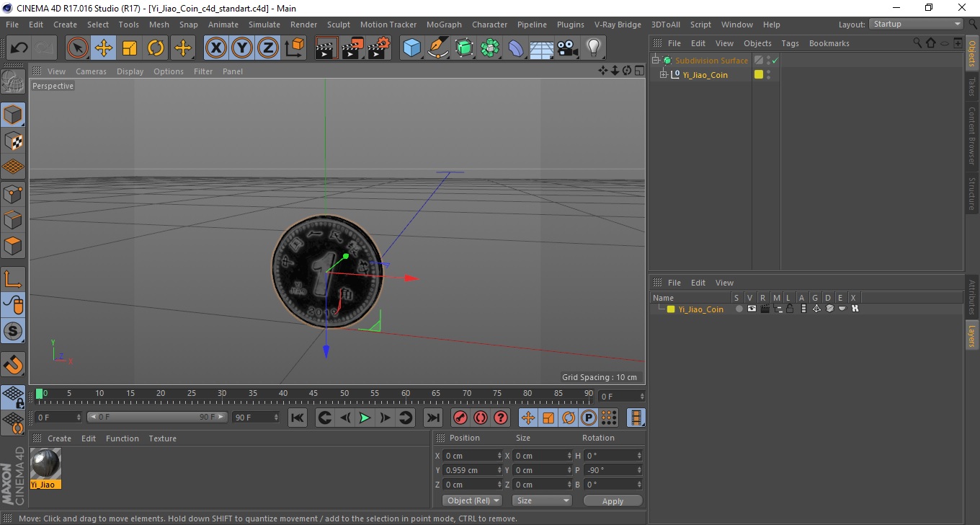Click Rotation P field showing -90°

point(612,470)
